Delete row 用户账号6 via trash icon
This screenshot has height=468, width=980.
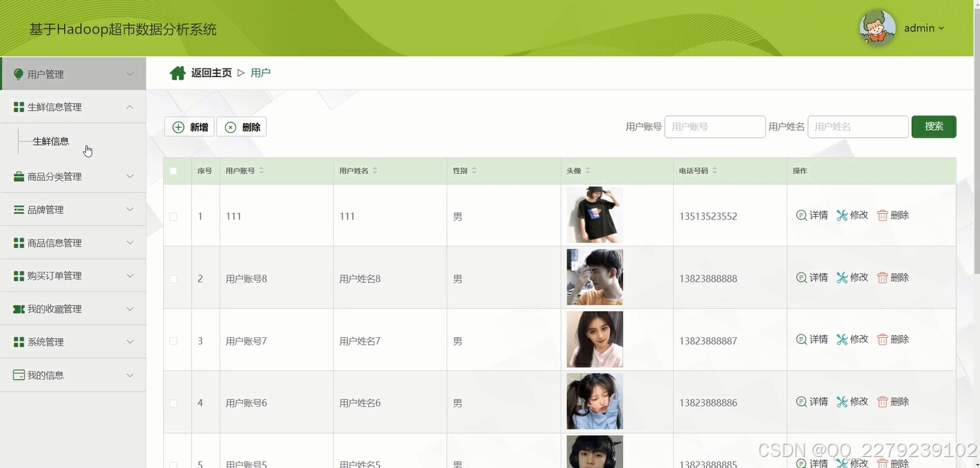pyautogui.click(x=882, y=401)
